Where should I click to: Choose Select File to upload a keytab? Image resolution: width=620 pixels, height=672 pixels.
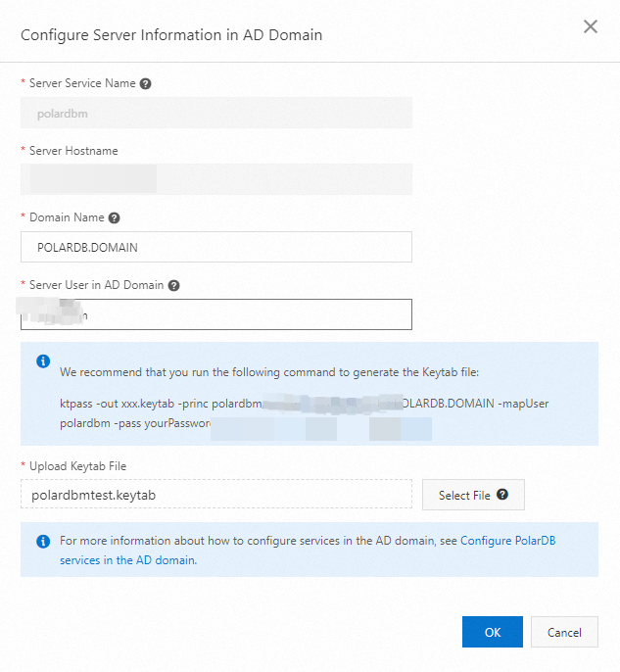pyautogui.click(x=473, y=495)
